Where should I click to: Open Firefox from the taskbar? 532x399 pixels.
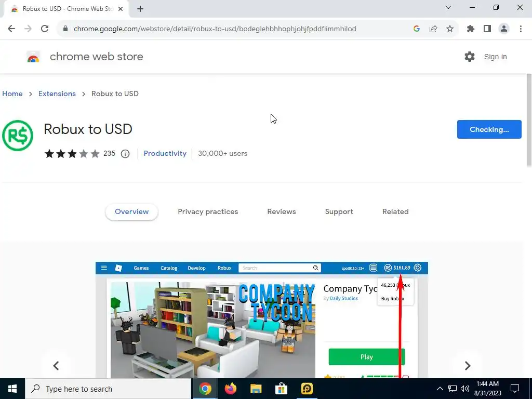[x=230, y=389]
